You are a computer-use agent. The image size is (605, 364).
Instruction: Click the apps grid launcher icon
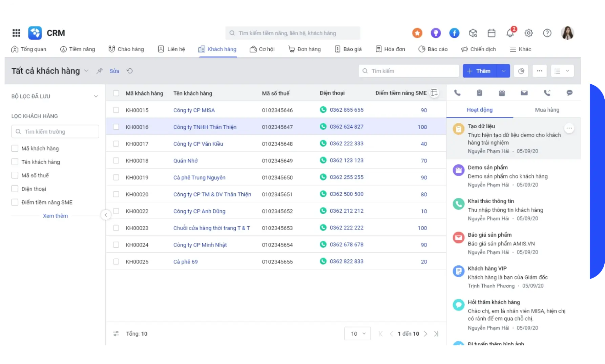point(16,33)
